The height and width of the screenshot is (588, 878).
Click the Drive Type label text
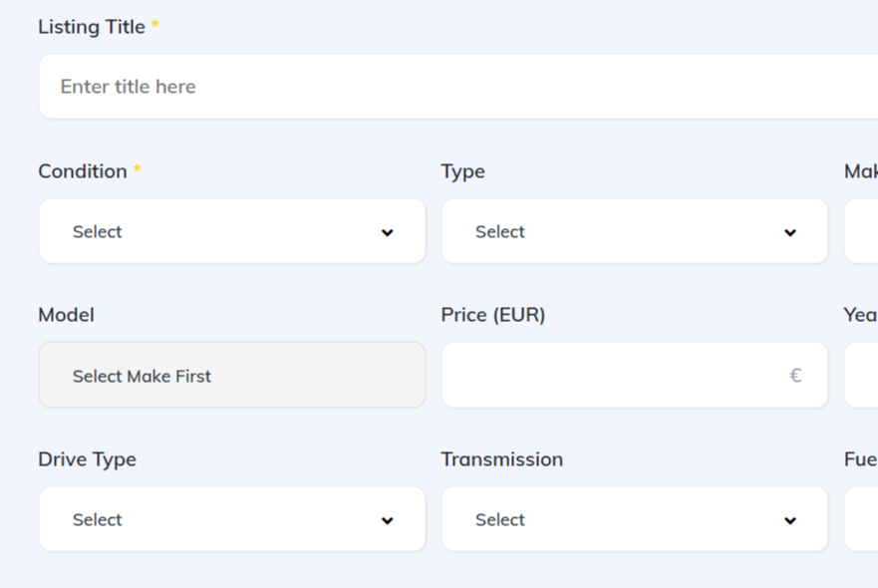[87, 459]
